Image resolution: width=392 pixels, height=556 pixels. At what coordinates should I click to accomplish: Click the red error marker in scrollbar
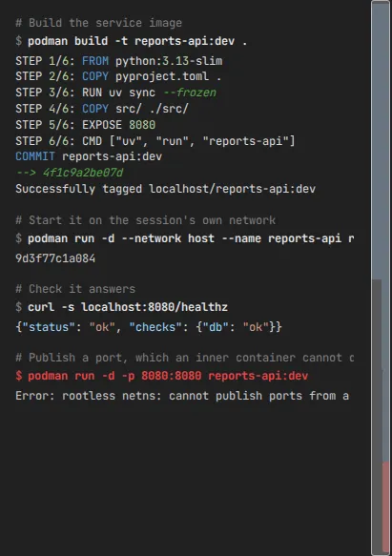[385, 506]
